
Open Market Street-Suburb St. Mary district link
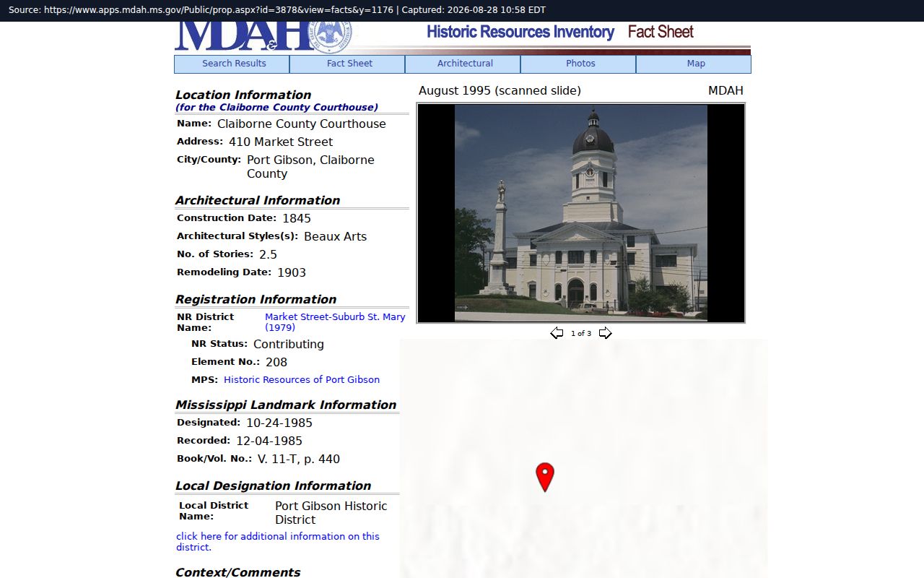coord(335,322)
